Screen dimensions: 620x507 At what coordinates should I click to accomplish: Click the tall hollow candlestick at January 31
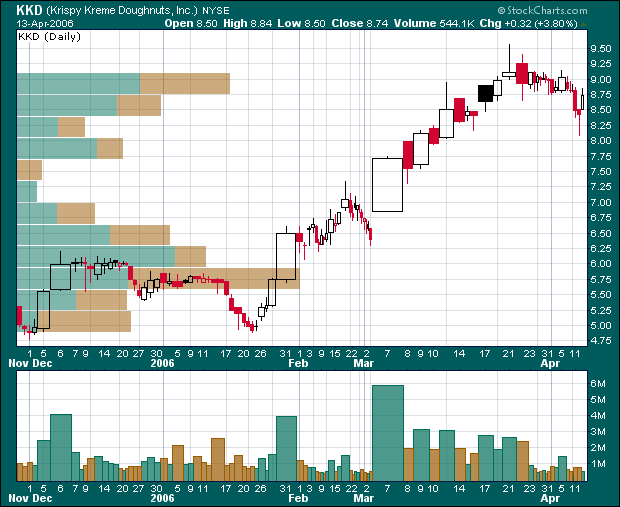click(286, 256)
